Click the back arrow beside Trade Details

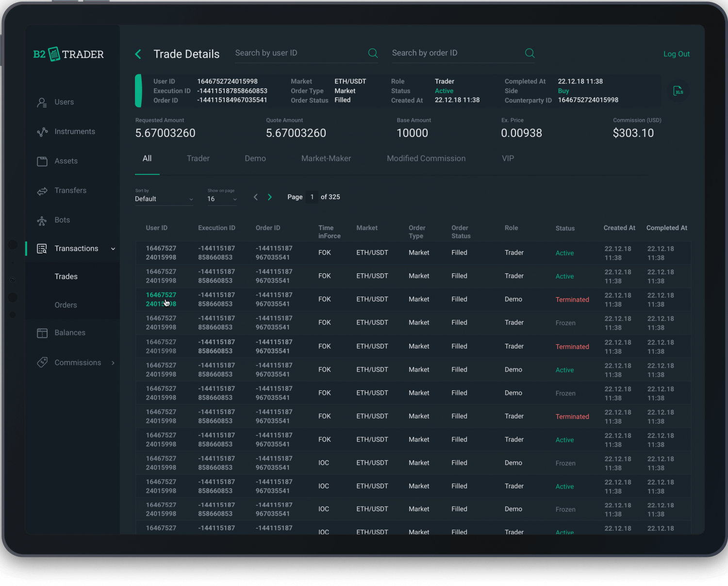point(138,54)
